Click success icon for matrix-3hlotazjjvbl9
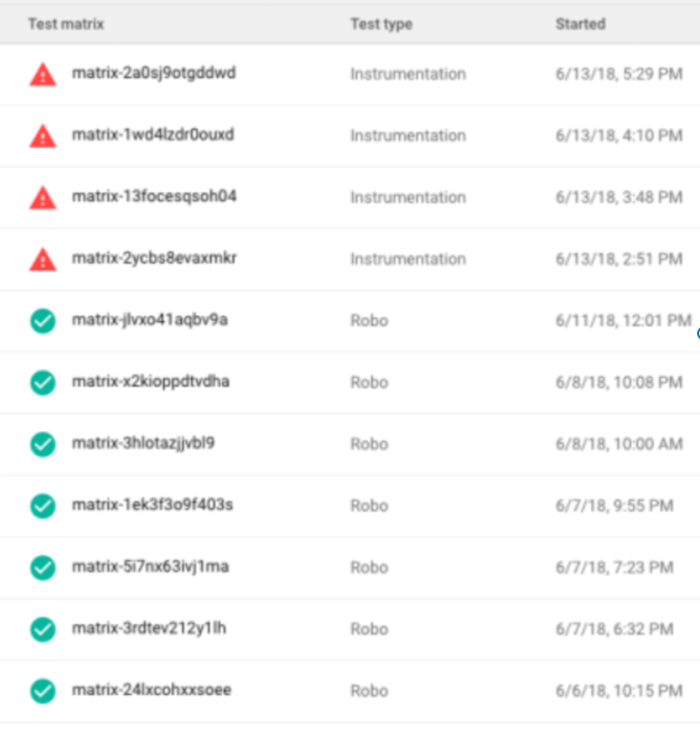 [x=42, y=444]
